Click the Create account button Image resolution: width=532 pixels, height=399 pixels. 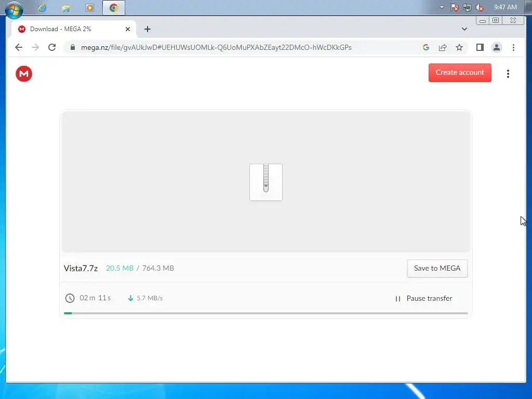click(x=460, y=73)
